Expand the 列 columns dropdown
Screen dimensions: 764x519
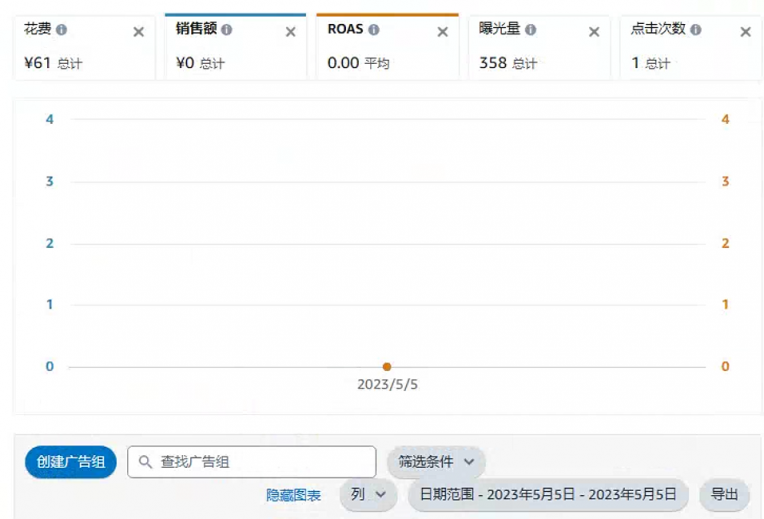pos(367,495)
